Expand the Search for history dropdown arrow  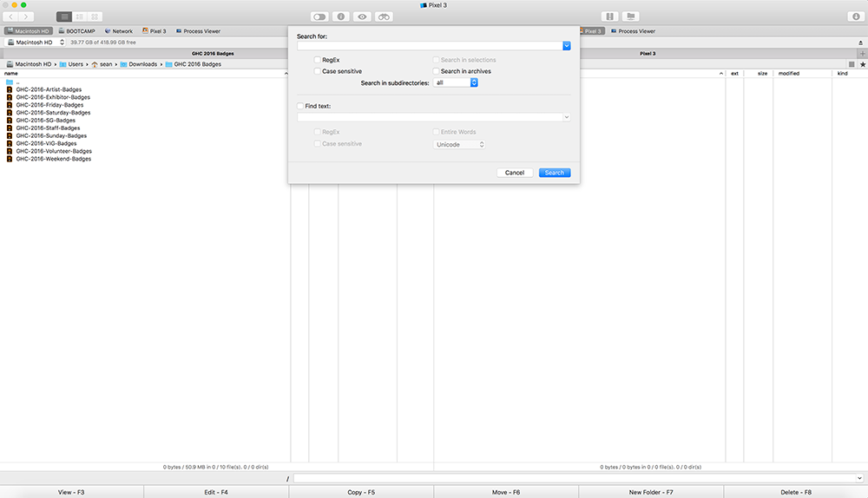tap(566, 45)
